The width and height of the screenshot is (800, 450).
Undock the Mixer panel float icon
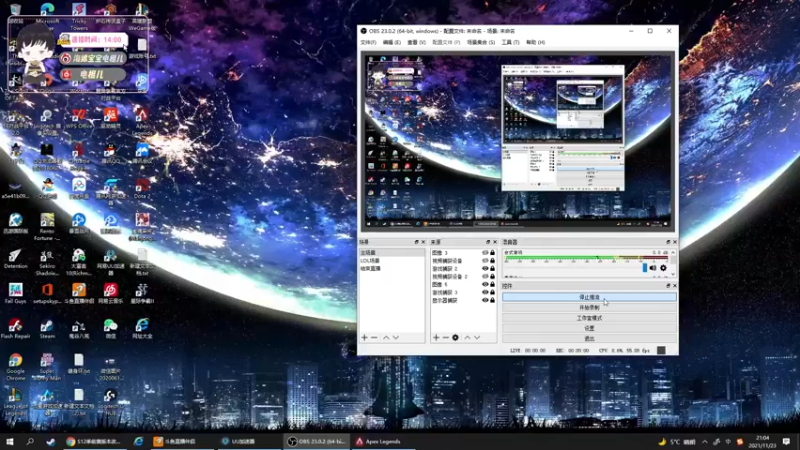click(x=668, y=242)
